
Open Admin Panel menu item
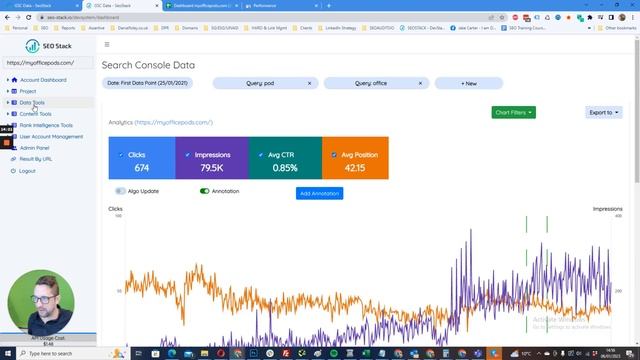pos(34,148)
